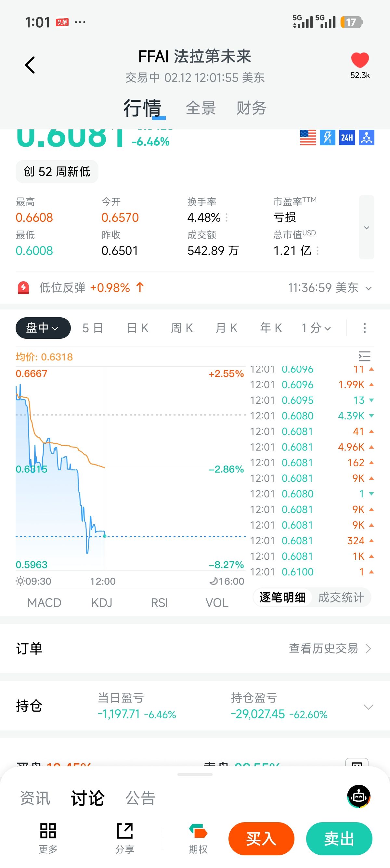Open the 1分 interval dropdown
The height and width of the screenshot is (868, 390).
[316, 328]
